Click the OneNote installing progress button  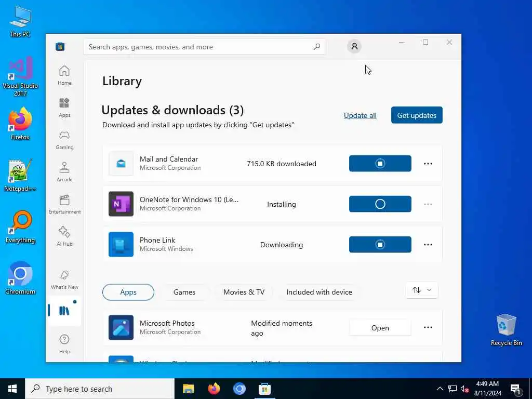click(380, 204)
